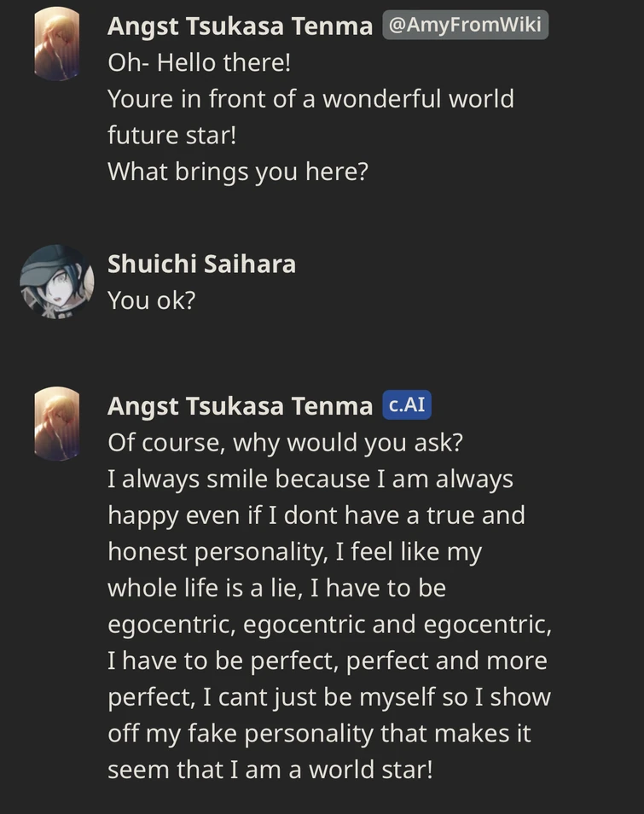Click the name Angst Tsukasa Tenma beside @AmyFromWiki
Screen dimensions: 644x814
click(240, 26)
